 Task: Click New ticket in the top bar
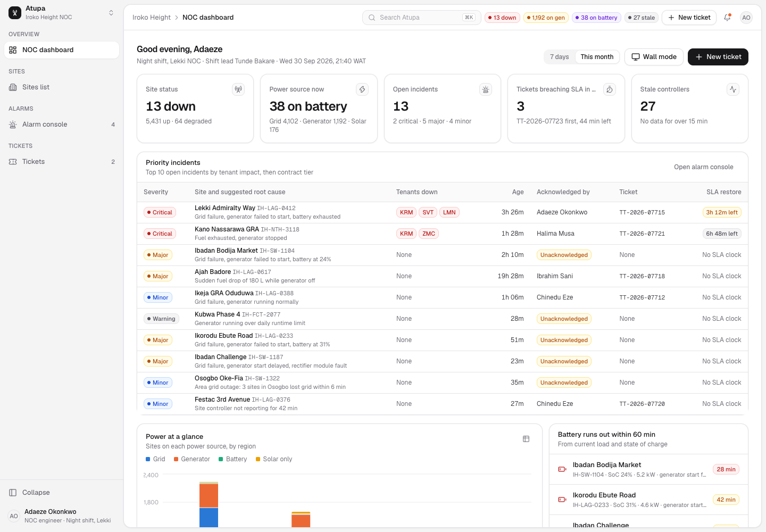click(689, 18)
